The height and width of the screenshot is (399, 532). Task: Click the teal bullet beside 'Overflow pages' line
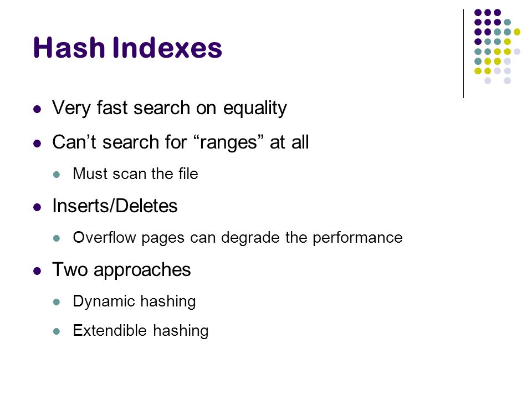pyautogui.click(x=57, y=238)
